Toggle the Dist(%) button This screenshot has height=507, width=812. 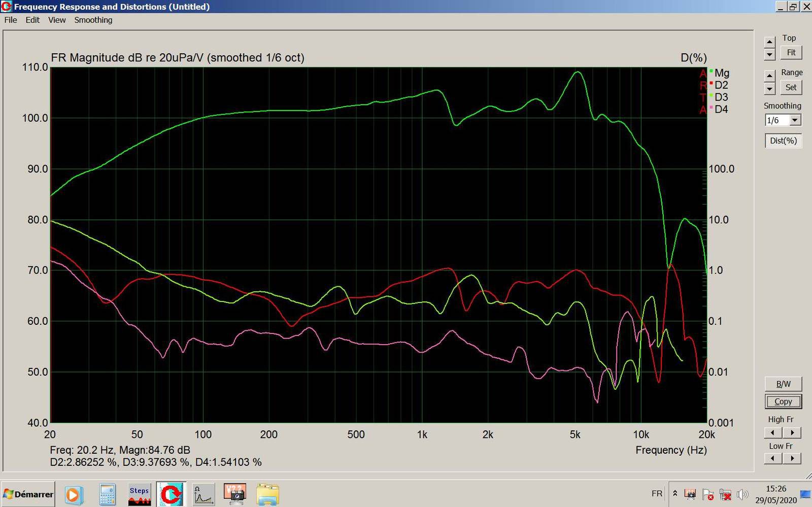783,141
